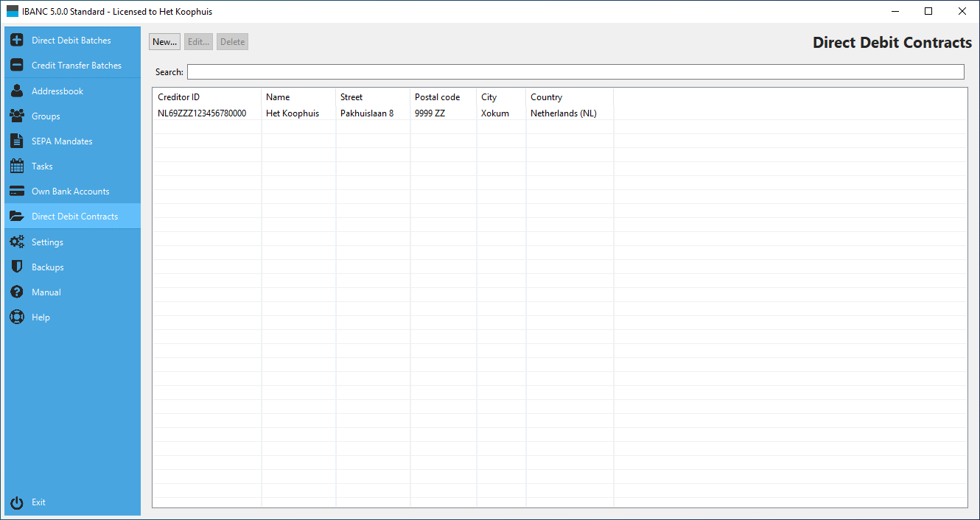Click the Settings gears icon
The image size is (980, 520).
point(17,242)
